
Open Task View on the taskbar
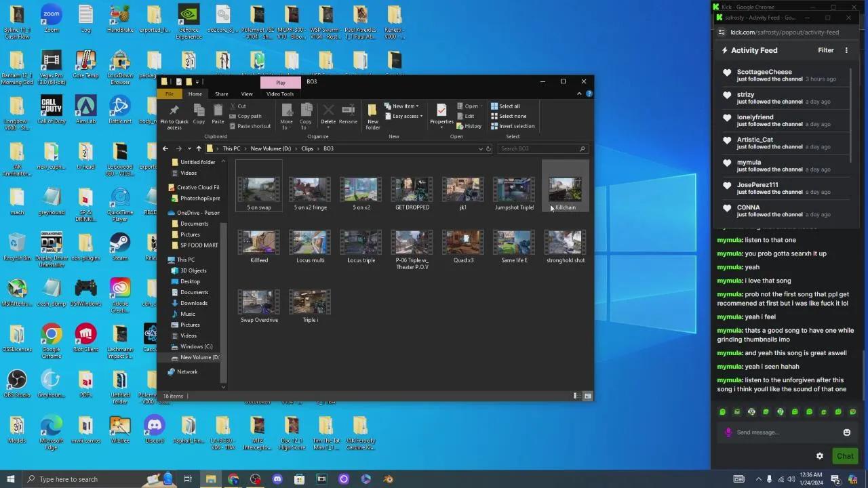click(188, 479)
